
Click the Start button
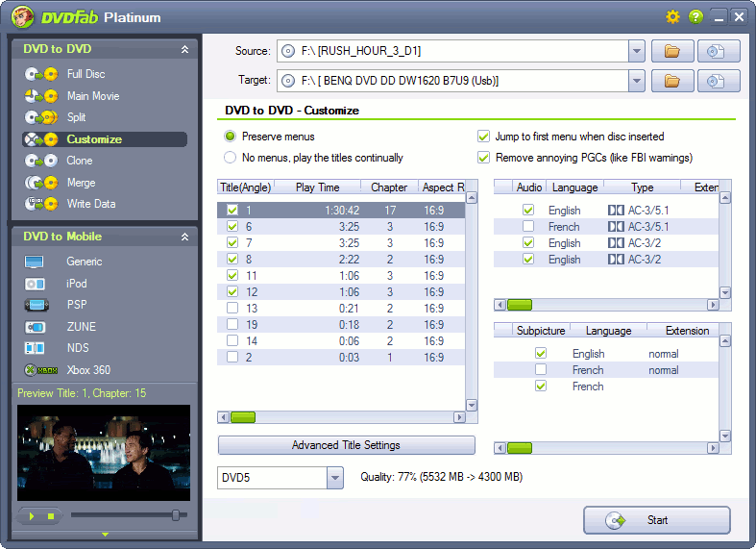pyautogui.click(x=656, y=520)
